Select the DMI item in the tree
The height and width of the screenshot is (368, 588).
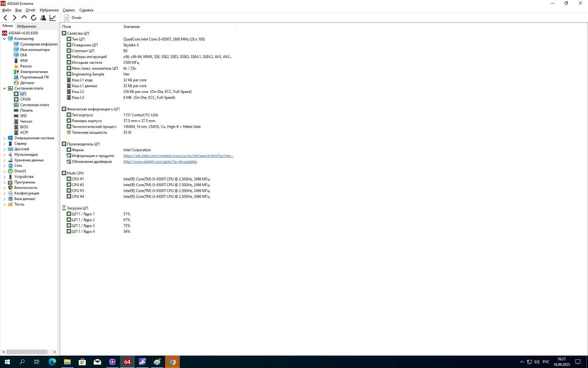click(21, 55)
